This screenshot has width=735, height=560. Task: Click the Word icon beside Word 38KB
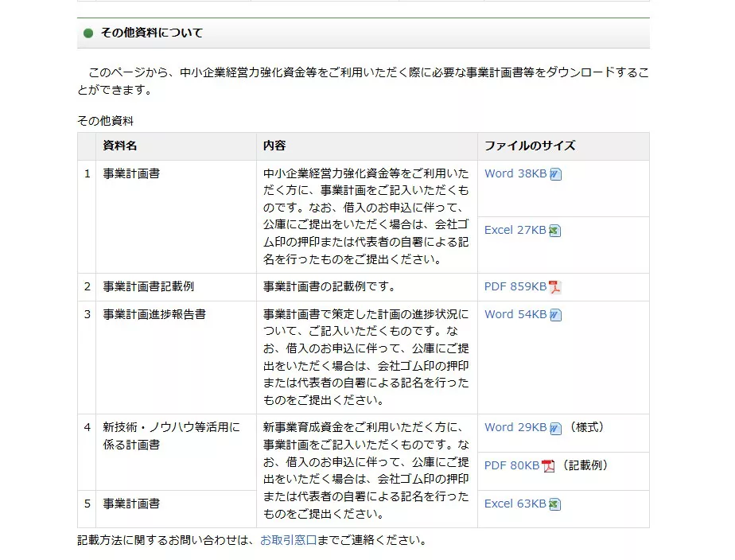[x=554, y=173]
